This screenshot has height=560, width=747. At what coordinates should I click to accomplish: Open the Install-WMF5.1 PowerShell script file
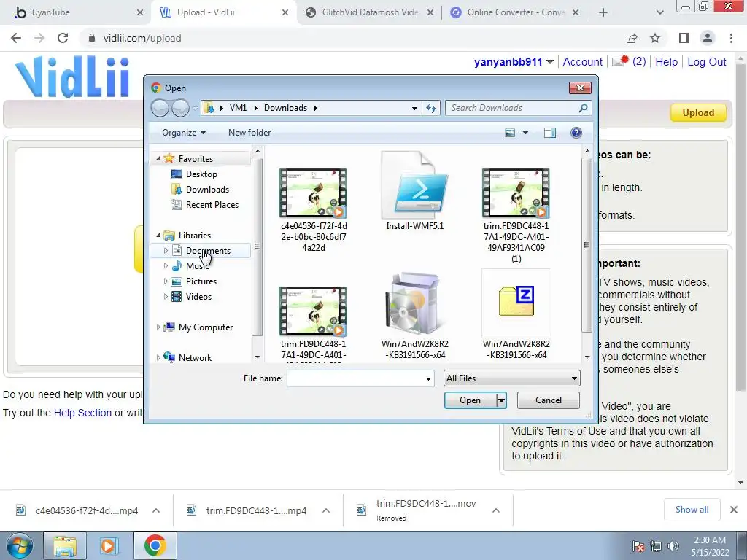pos(414,190)
